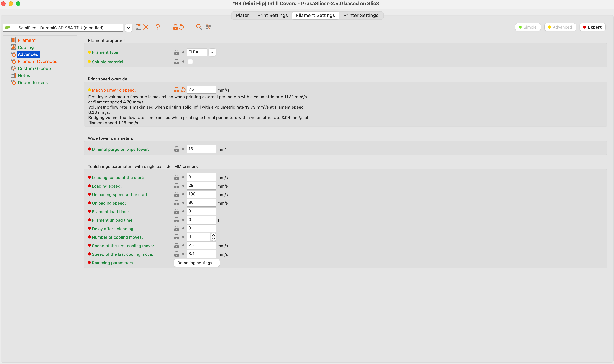Click the green filament color flag swatch

(8, 28)
